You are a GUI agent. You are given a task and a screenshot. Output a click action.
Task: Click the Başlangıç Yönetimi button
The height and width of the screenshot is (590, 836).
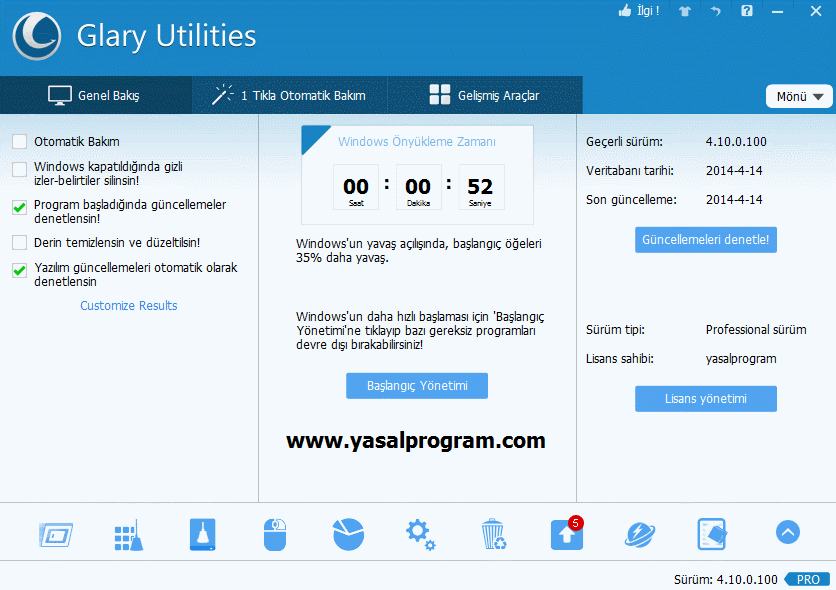point(417,385)
